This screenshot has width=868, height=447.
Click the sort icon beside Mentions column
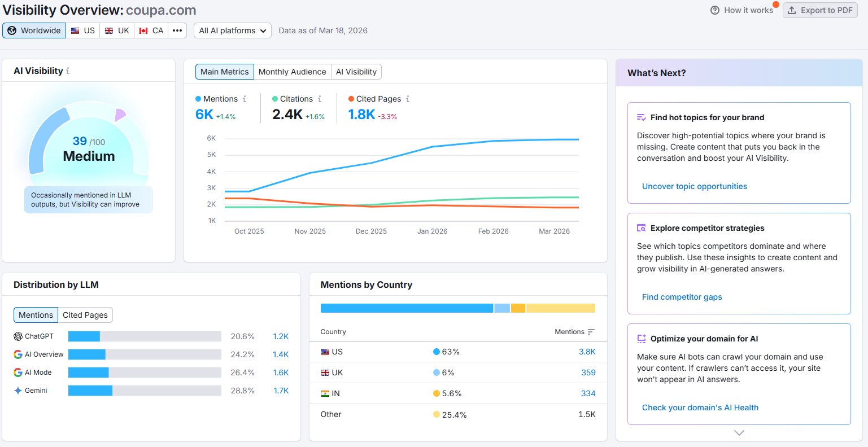click(591, 332)
